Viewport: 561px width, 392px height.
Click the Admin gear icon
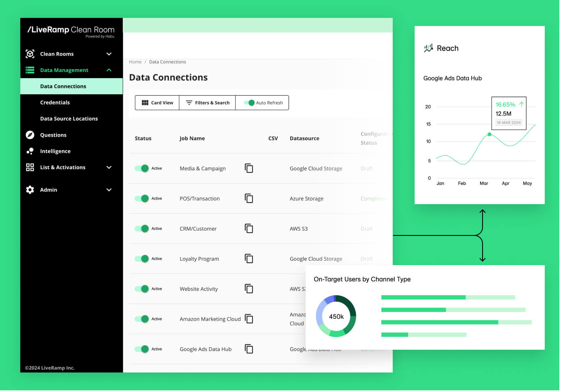[30, 190]
